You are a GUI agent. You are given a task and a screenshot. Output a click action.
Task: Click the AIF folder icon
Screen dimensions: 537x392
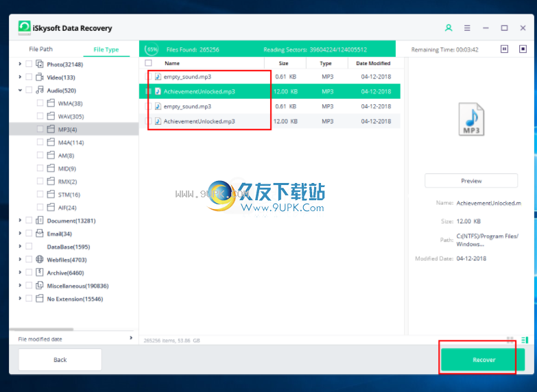click(x=51, y=207)
